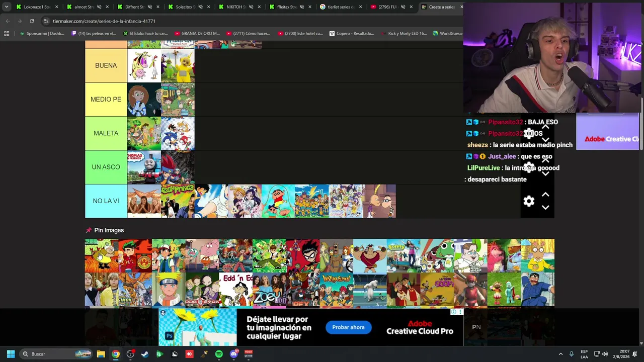This screenshot has width=644, height=362.
Task: Open Spotify from the taskbar
Action: (x=219, y=354)
